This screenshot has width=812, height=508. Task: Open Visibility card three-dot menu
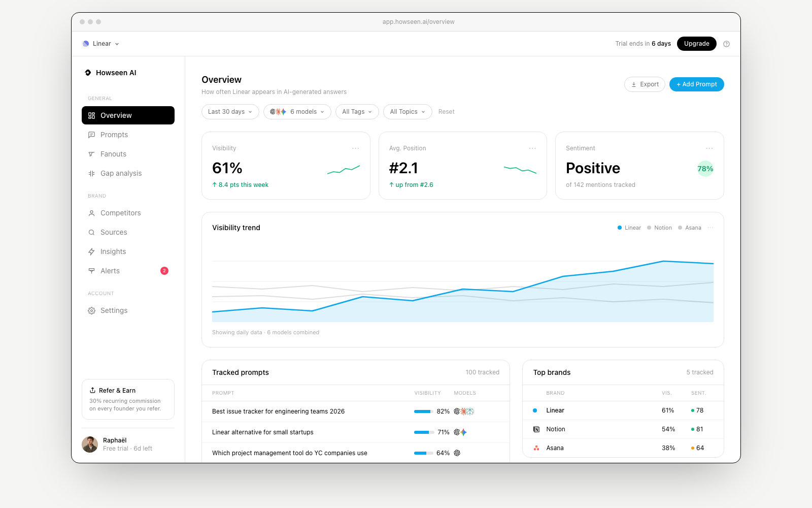pyautogui.click(x=356, y=148)
